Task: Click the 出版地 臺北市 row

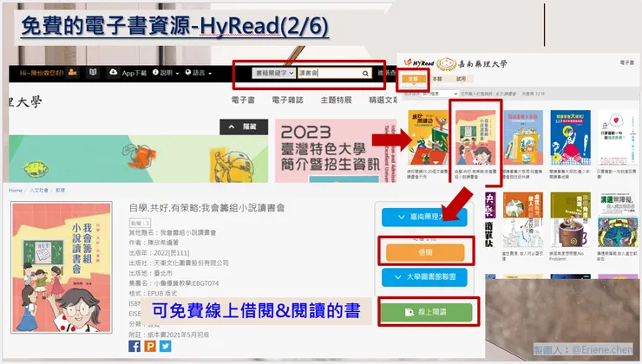Action: 151,273
